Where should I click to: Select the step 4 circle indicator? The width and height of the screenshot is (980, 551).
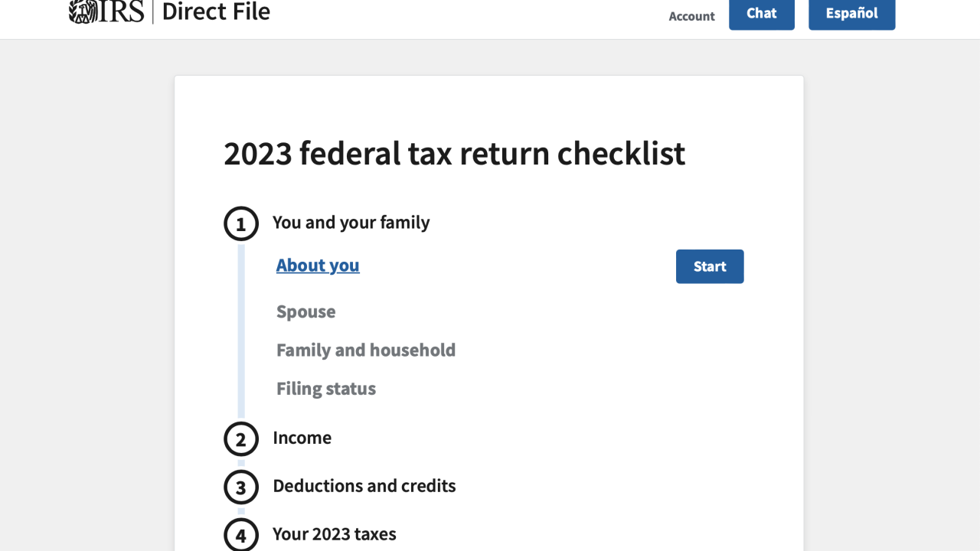coord(240,535)
